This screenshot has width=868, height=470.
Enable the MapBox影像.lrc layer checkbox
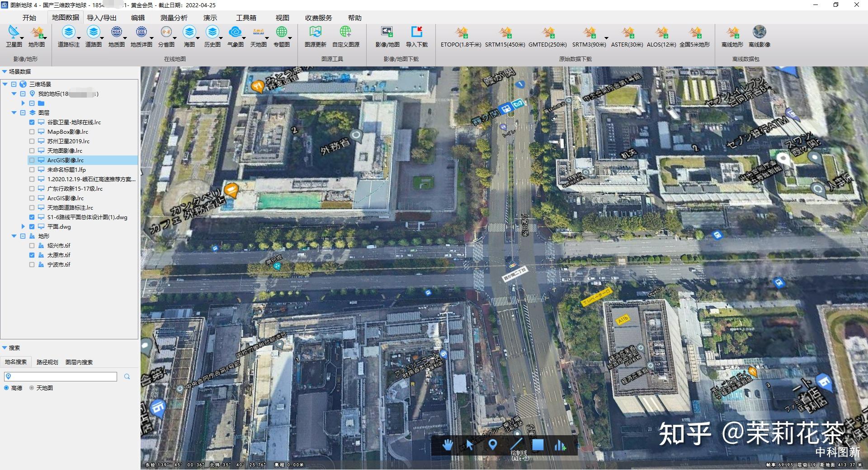[x=32, y=132]
